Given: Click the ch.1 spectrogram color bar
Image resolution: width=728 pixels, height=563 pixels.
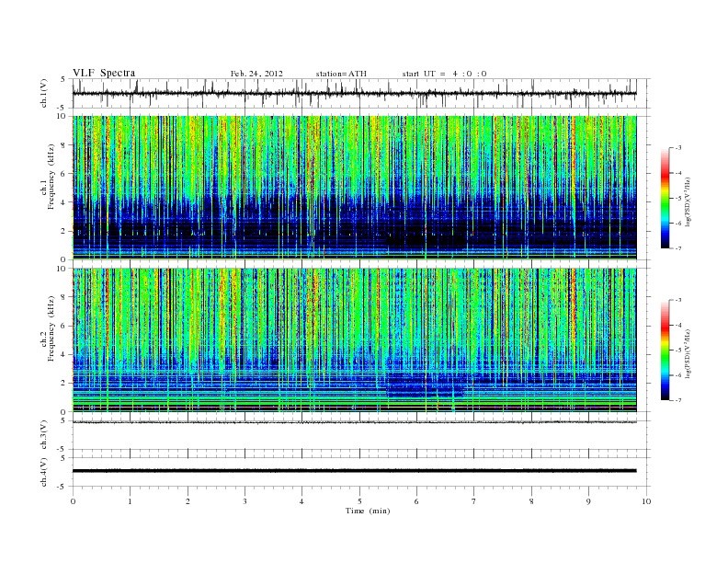Looking at the screenshot, I should pos(665,198).
